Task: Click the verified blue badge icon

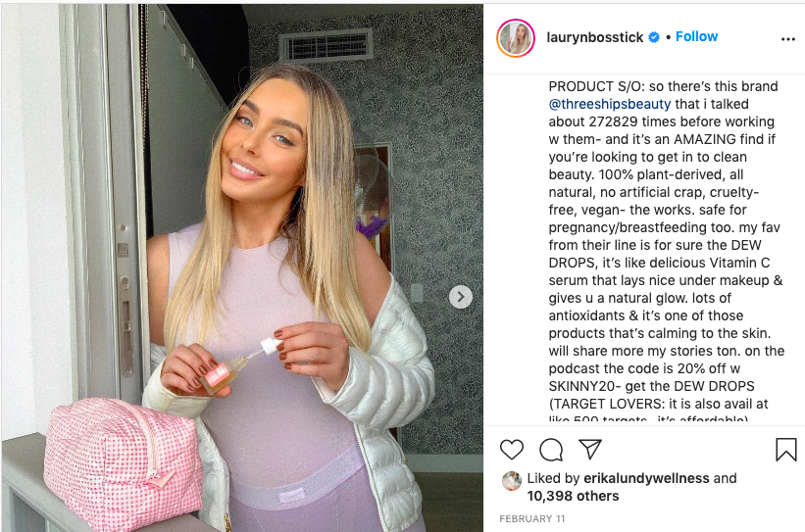Action: click(654, 37)
